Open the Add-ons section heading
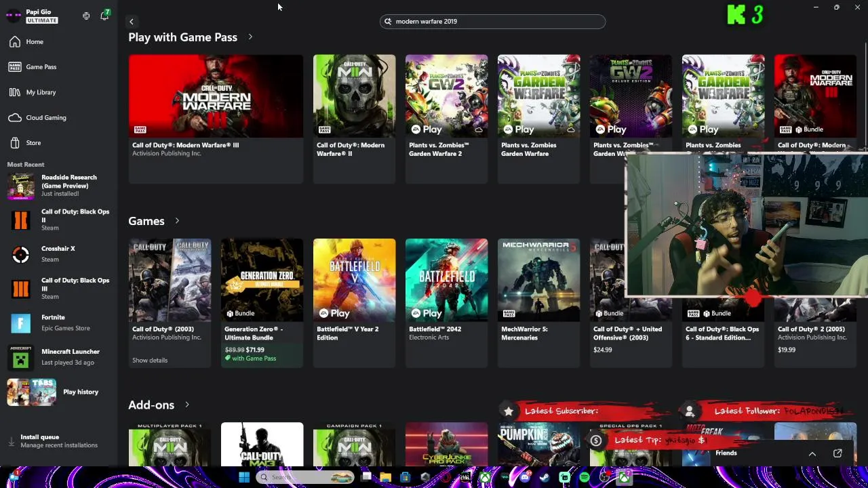The width and height of the screenshot is (868, 488). [x=151, y=405]
